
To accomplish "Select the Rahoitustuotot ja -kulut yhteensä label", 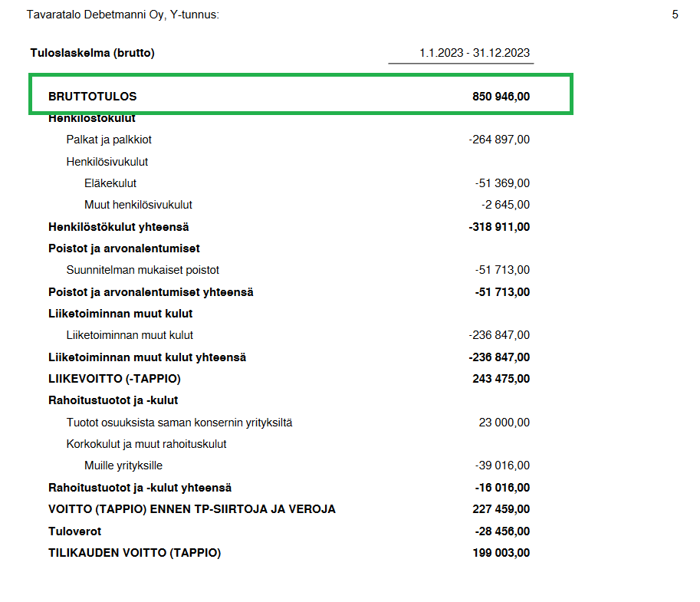I will point(140,488).
